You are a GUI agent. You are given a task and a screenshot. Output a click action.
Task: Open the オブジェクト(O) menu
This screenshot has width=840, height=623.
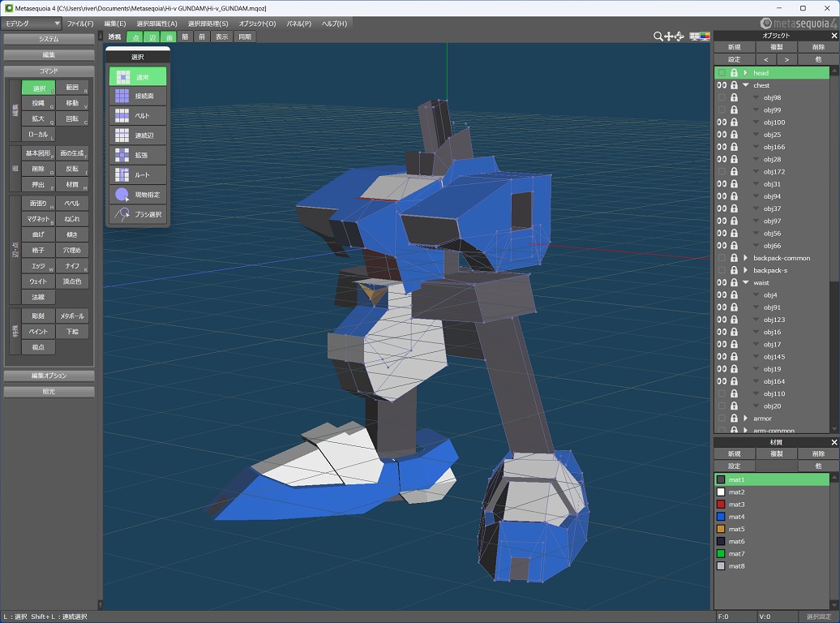point(257,24)
